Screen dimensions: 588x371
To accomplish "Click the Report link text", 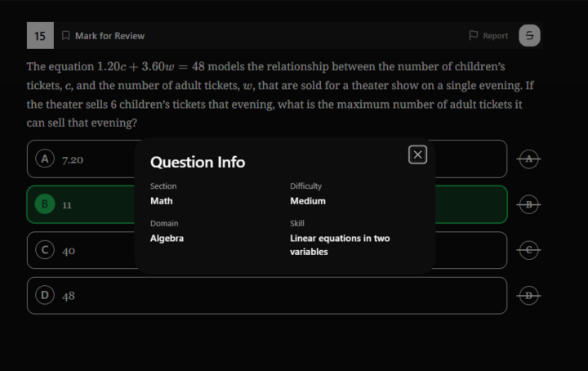I will 496,36.
